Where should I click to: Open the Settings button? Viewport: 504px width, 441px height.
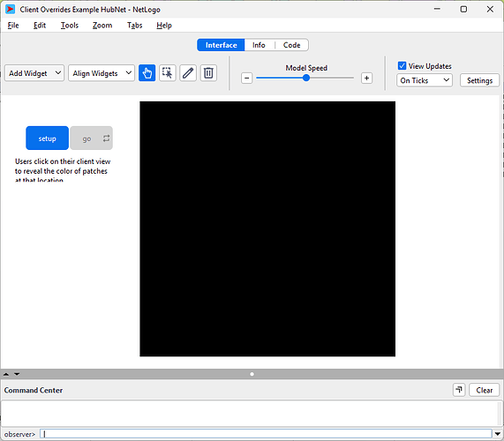click(x=479, y=80)
